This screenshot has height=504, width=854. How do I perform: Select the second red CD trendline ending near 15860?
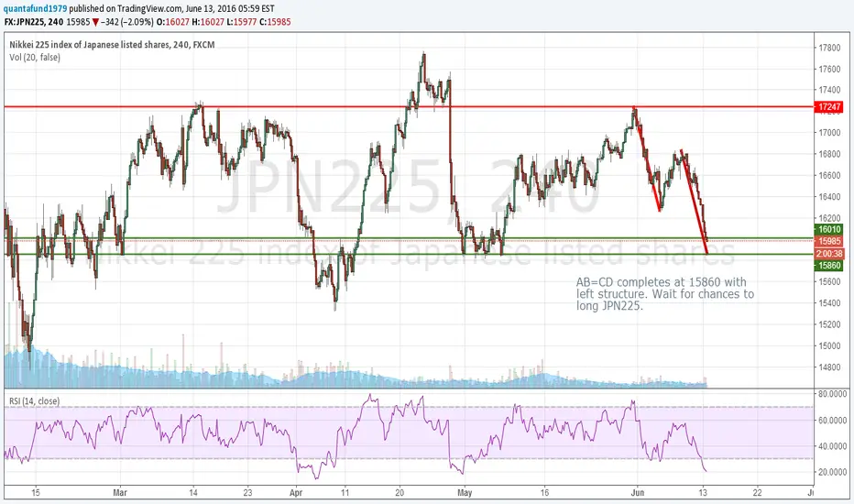pos(695,202)
